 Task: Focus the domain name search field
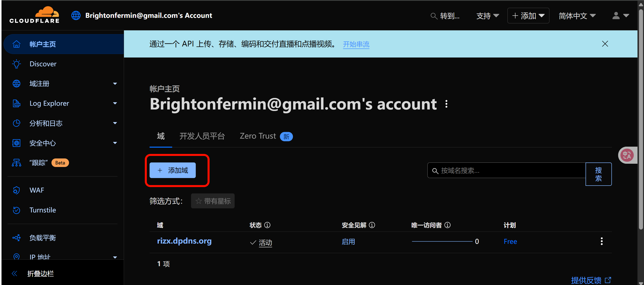[x=506, y=170]
